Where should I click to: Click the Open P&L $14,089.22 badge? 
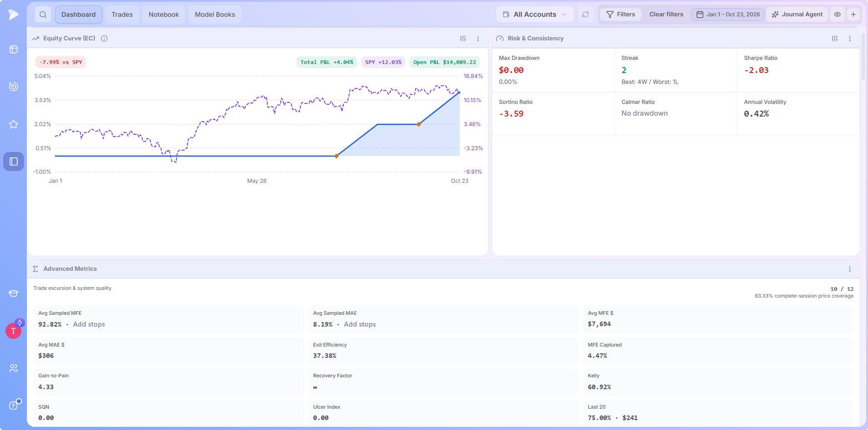445,62
